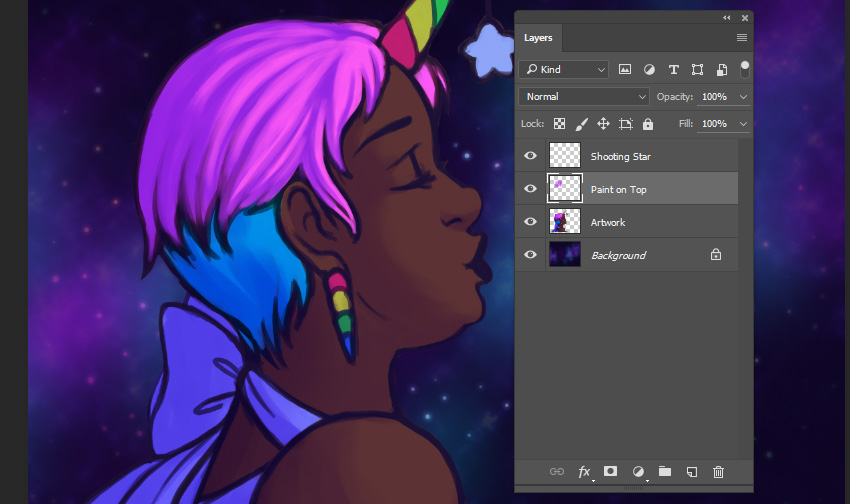Open the Fill slider arrow

(x=743, y=124)
